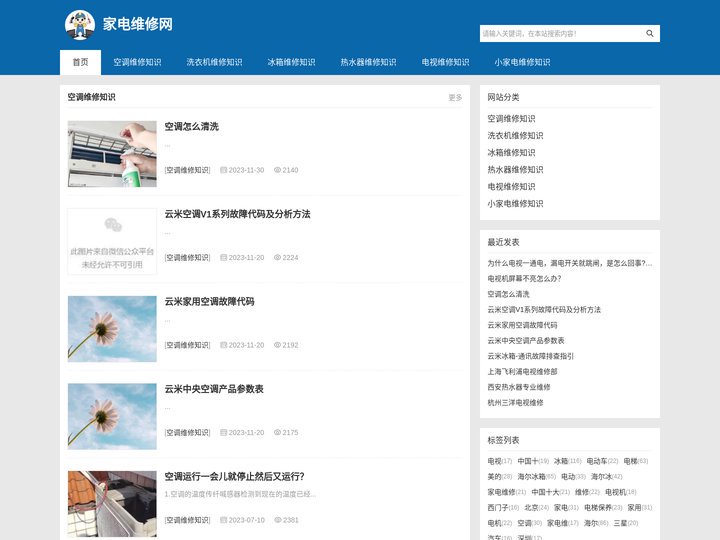This screenshot has width=720, height=540.
Task: Select 冰箱维修知识 under 网站分类 sidebar
Action: (x=511, y=152)
